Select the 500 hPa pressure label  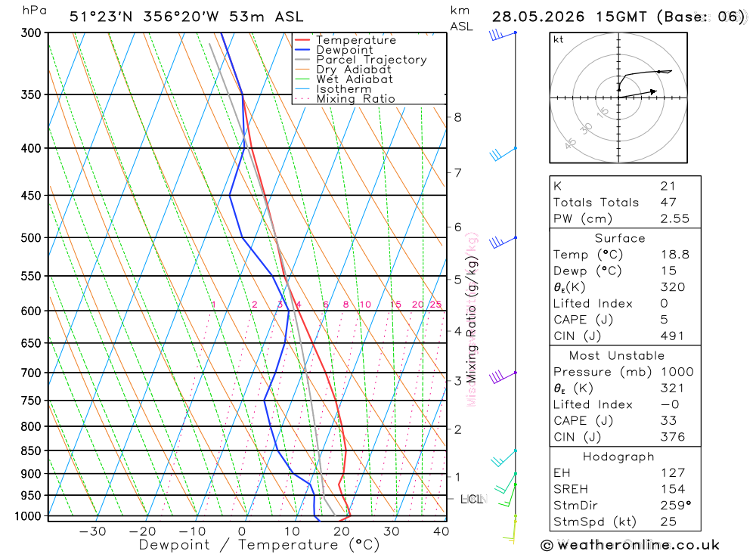pos(31,238)
